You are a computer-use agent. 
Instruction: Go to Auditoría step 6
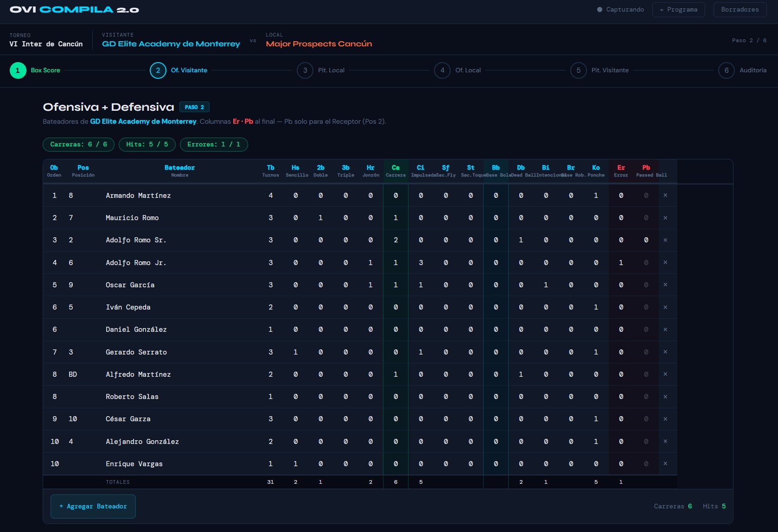point(742,70)
